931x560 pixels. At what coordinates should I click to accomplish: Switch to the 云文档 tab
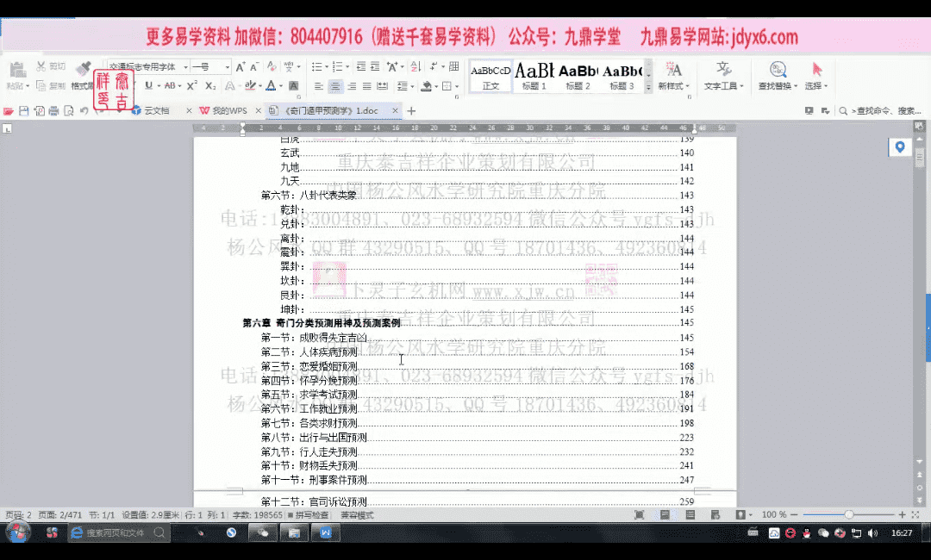155,111
